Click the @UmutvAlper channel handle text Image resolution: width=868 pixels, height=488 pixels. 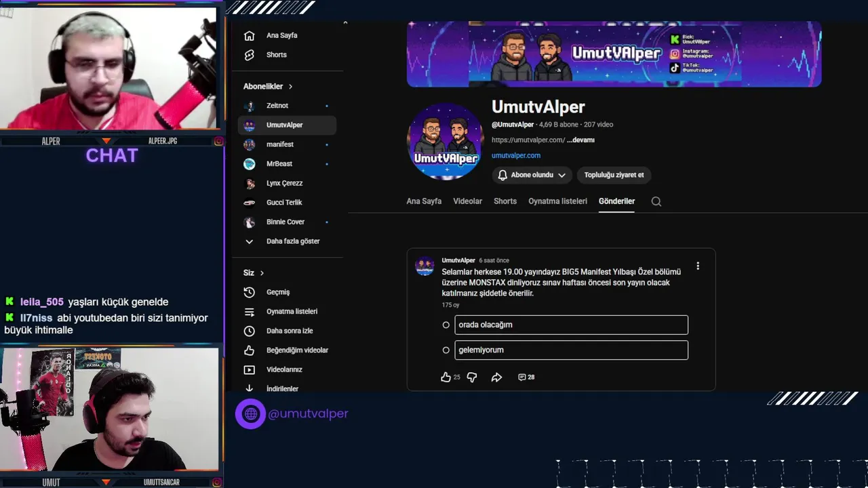tap(513, 125)
